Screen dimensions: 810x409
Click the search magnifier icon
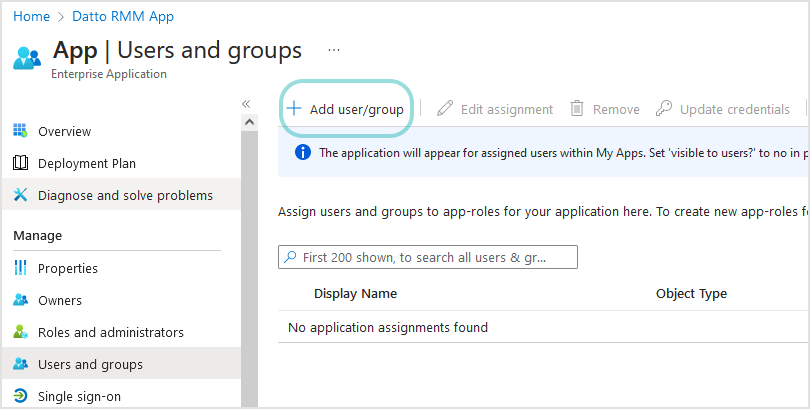tap(291, 257)
